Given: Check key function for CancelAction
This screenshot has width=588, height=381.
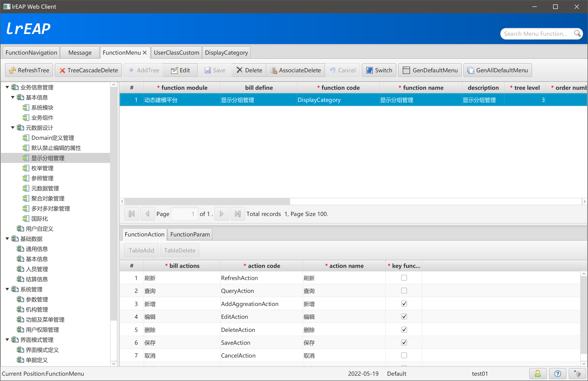Looking at the screenshot, I should click(404, 355).
